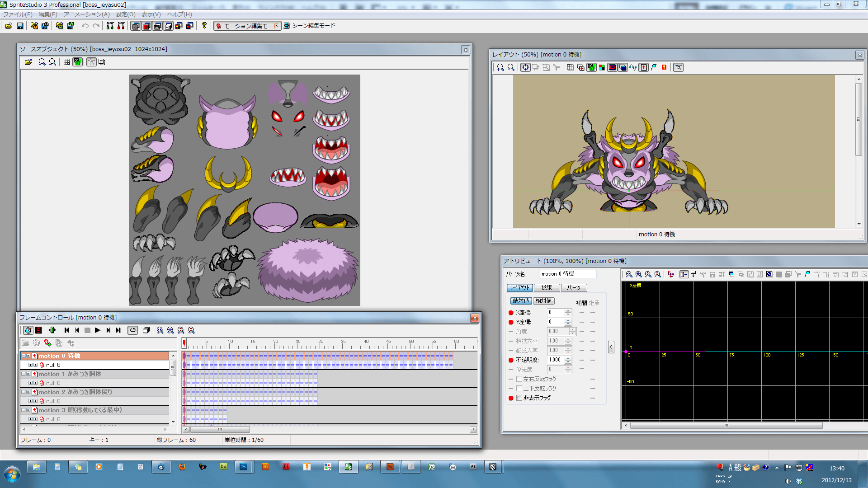868x488 pixels.
Task: Step to the previous frame
Action: click(77, 330)
